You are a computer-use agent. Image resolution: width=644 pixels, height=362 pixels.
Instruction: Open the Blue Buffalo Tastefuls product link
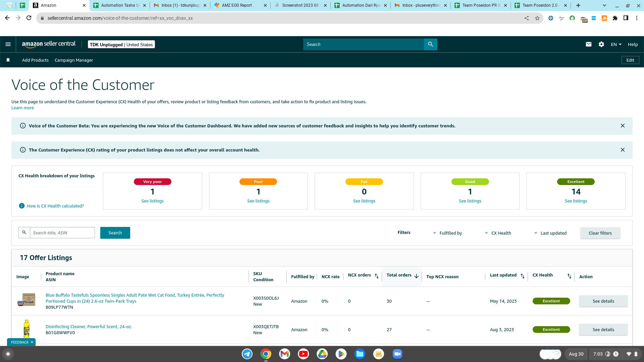135,298
